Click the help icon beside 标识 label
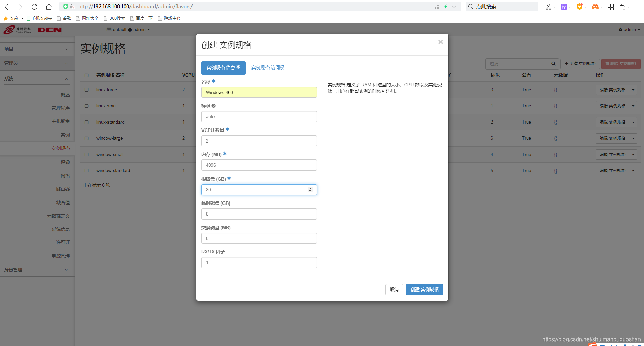This screenshot has height=346, width=644. click(214, 106)
